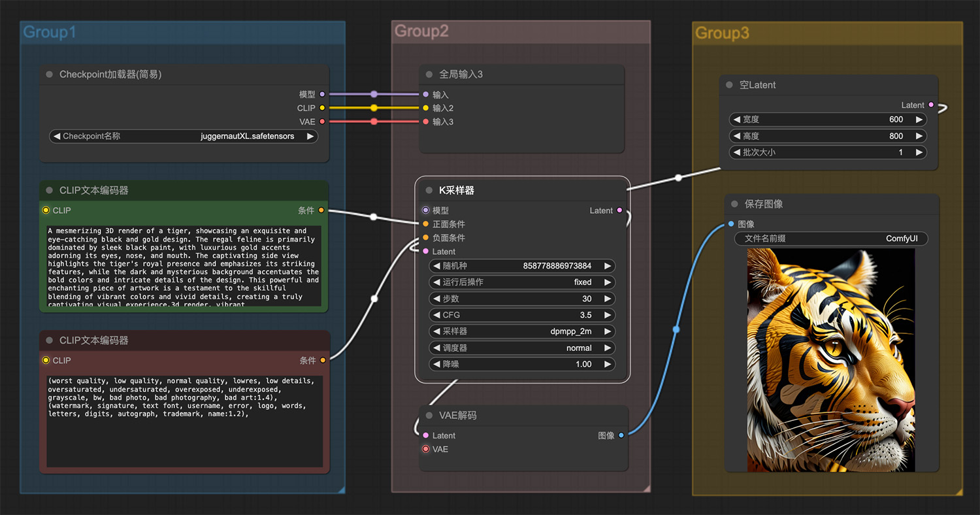Click the Latent output port on 空Latent

931,105
